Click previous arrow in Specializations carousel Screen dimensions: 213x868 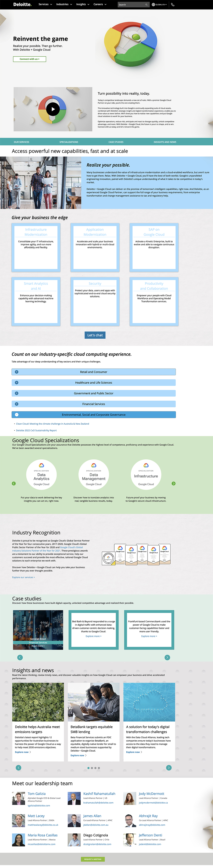point(14,484)
